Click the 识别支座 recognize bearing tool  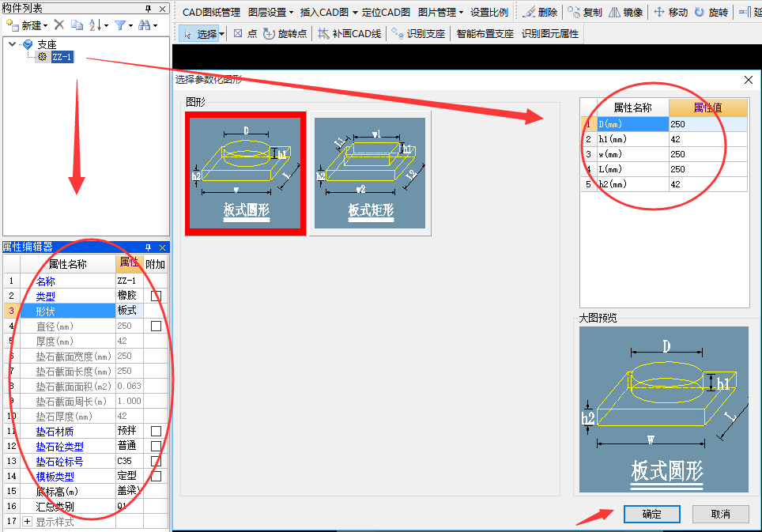[x=419, y=34]
